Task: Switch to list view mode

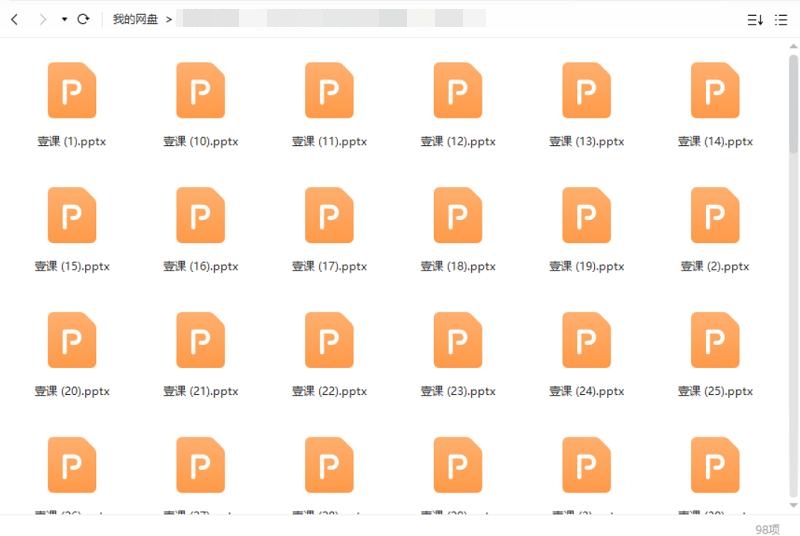Action: coord(781,20)
